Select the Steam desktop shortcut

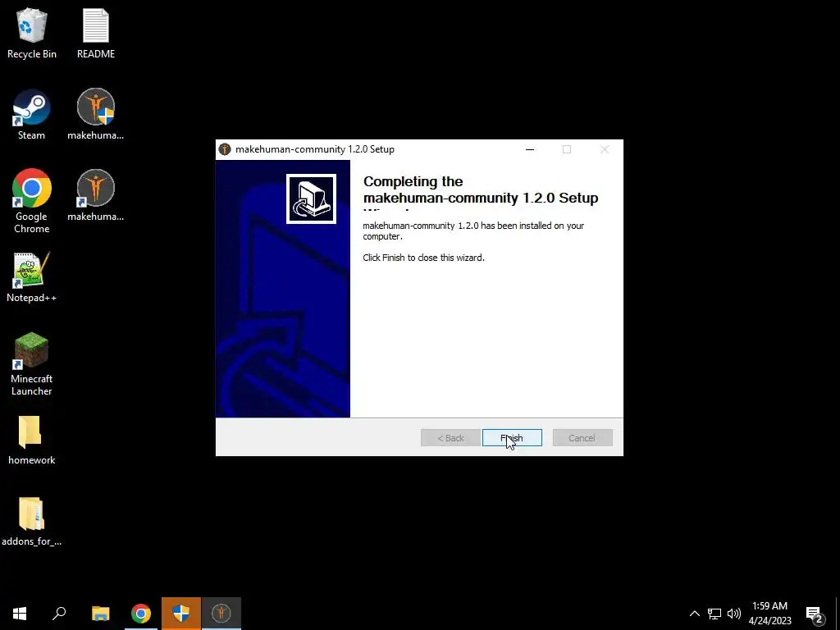point(32,115)
